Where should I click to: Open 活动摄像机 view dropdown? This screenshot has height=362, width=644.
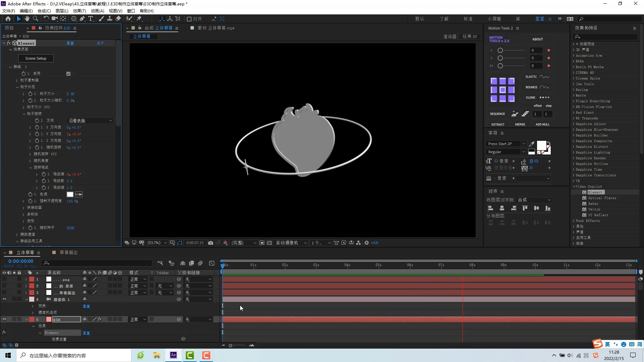click(291, 243)
